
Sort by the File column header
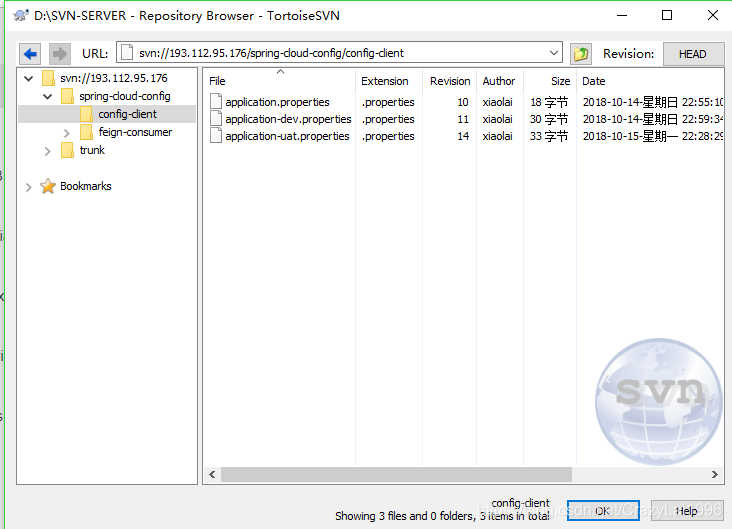click(x=280, y=81)
